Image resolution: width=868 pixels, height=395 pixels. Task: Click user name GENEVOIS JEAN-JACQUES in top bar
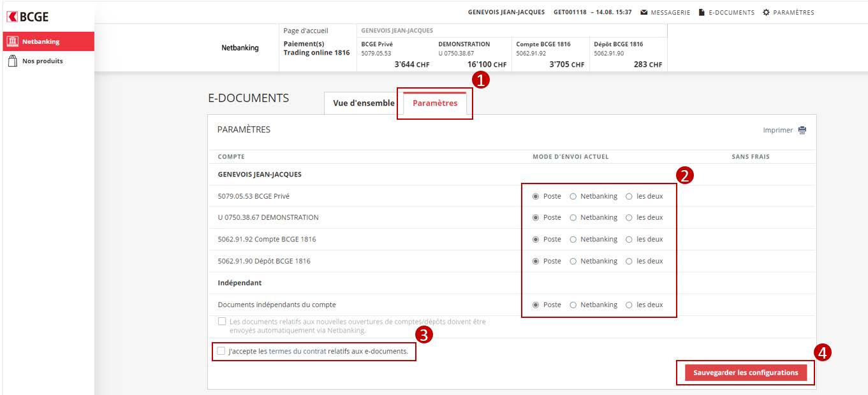506,12
